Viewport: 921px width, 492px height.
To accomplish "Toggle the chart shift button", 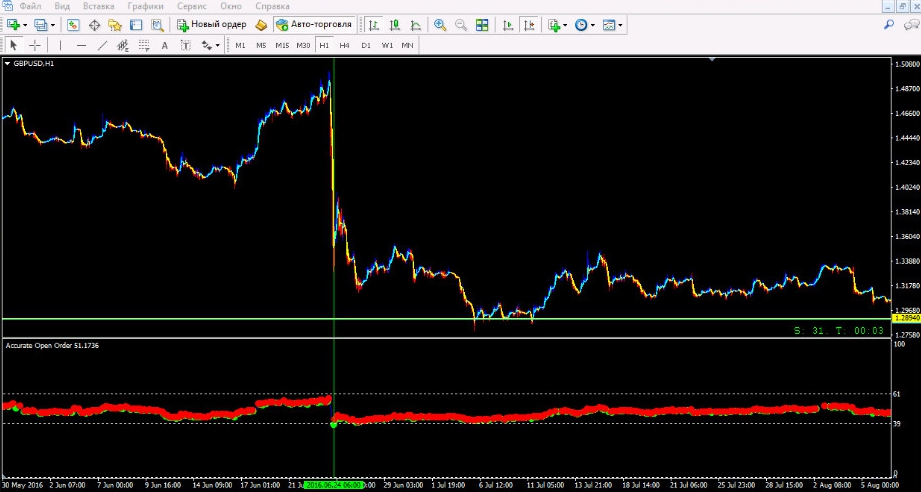I will [529, 24].
